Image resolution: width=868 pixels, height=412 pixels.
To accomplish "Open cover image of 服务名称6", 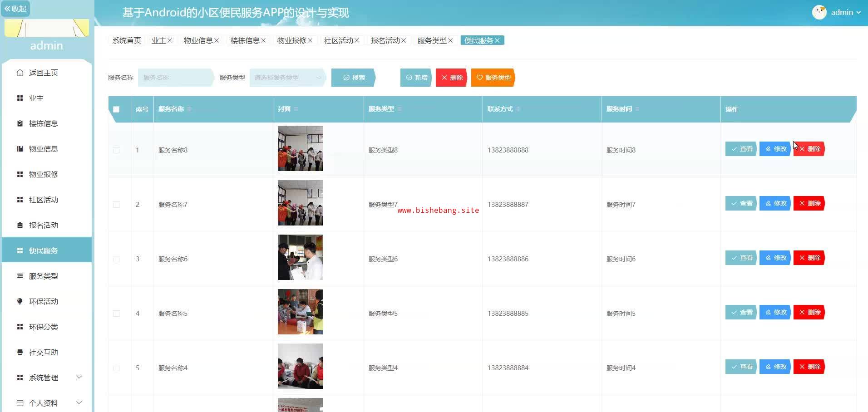I will (301, 257).
